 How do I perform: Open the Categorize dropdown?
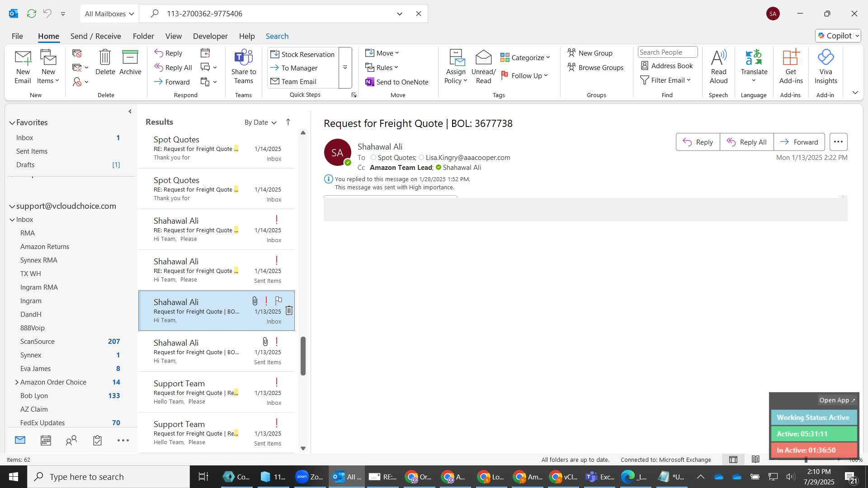525,57
